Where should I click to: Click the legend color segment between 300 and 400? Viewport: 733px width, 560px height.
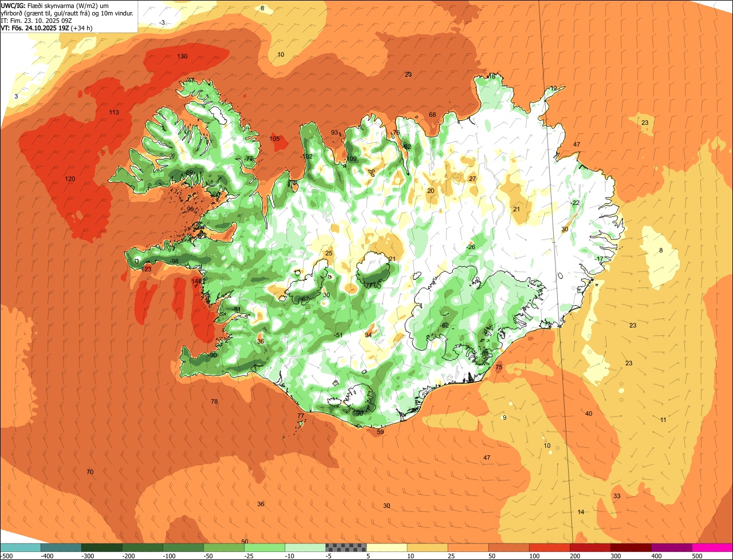point(631,547)
